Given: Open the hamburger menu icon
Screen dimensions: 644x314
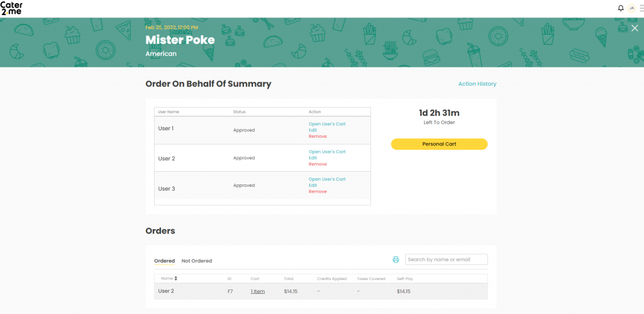Looking at the screenshot, I should (x=641, y=8).
